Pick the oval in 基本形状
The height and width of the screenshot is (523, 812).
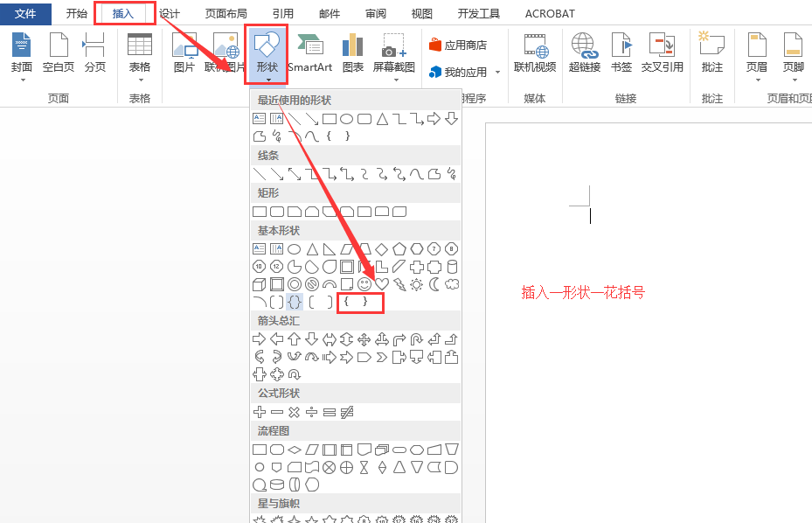tap(295, 249)
